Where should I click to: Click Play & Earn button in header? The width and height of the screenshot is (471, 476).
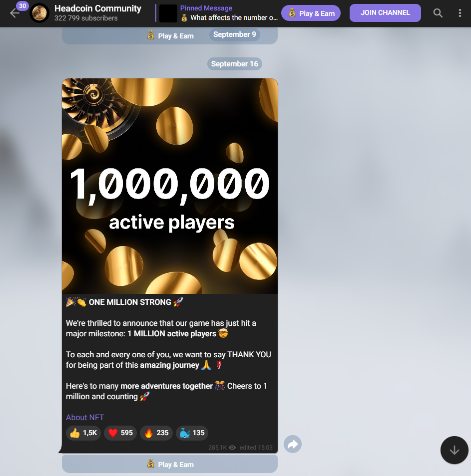(311, 13)
